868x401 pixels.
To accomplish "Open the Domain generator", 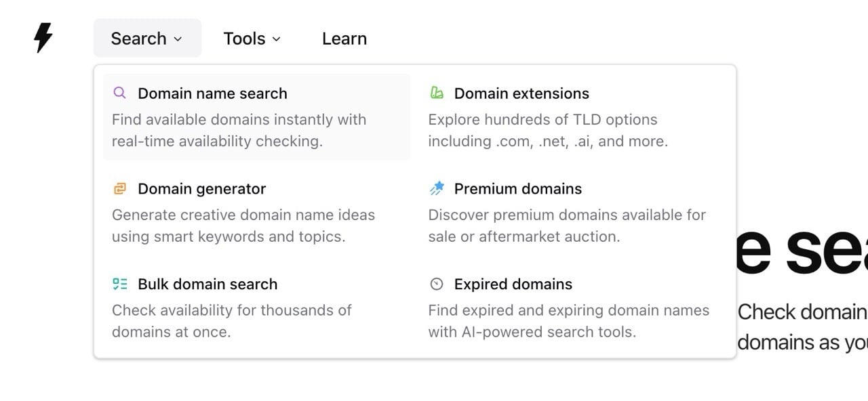I will click(x=201, y=188).
